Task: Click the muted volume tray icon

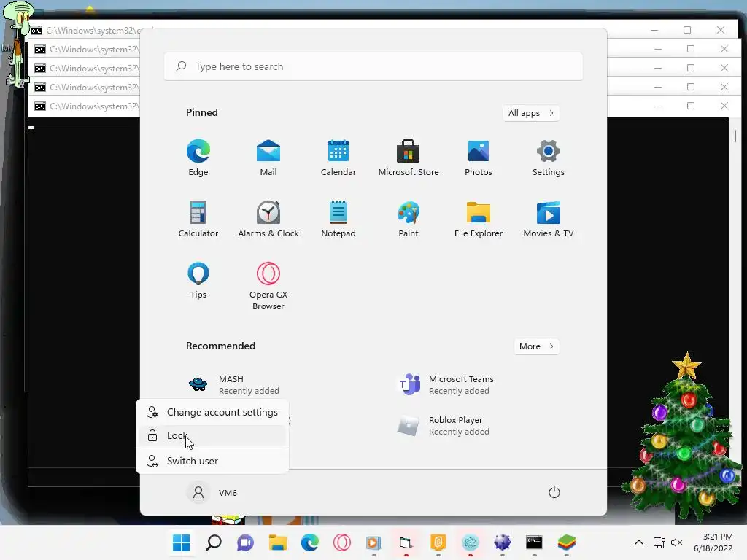Action: pos(676,542)
